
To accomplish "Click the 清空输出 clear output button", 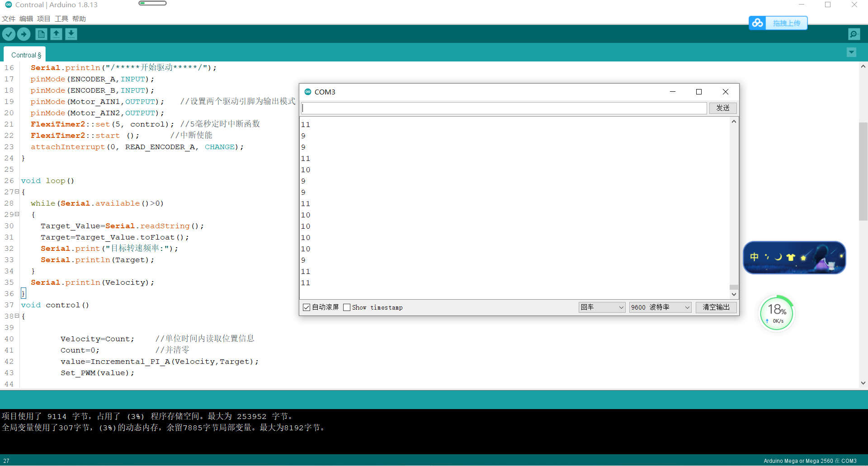I will (716, 307).
